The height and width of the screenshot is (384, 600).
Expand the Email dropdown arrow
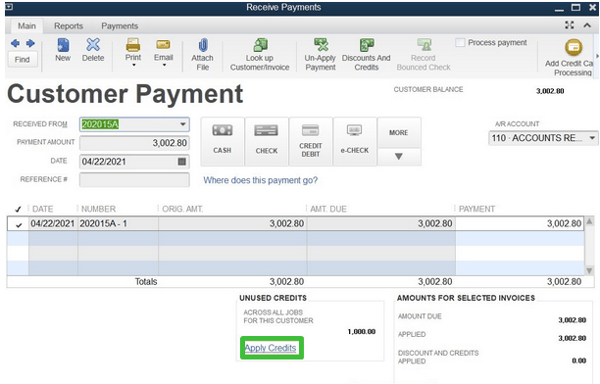coord(164,65)
